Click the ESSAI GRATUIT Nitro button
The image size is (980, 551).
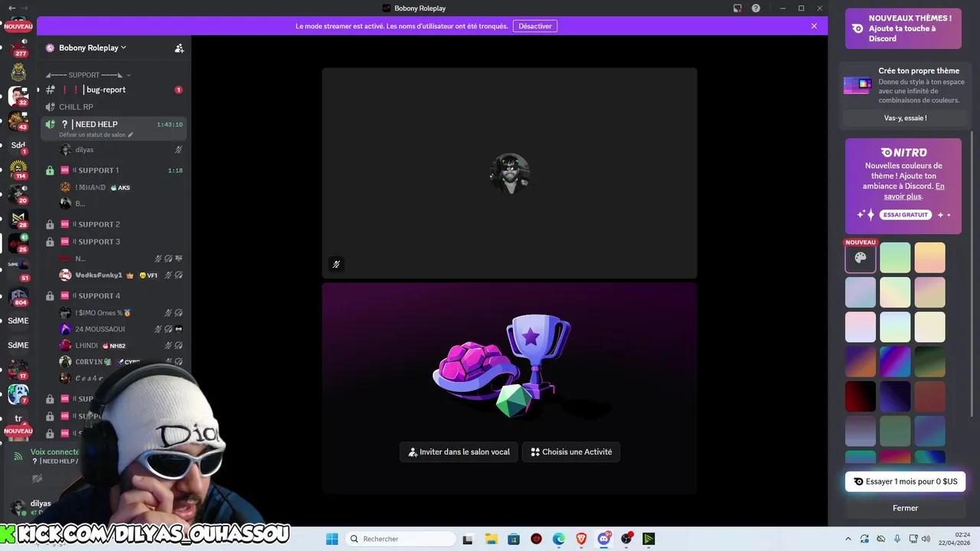[x=905, y=215]
